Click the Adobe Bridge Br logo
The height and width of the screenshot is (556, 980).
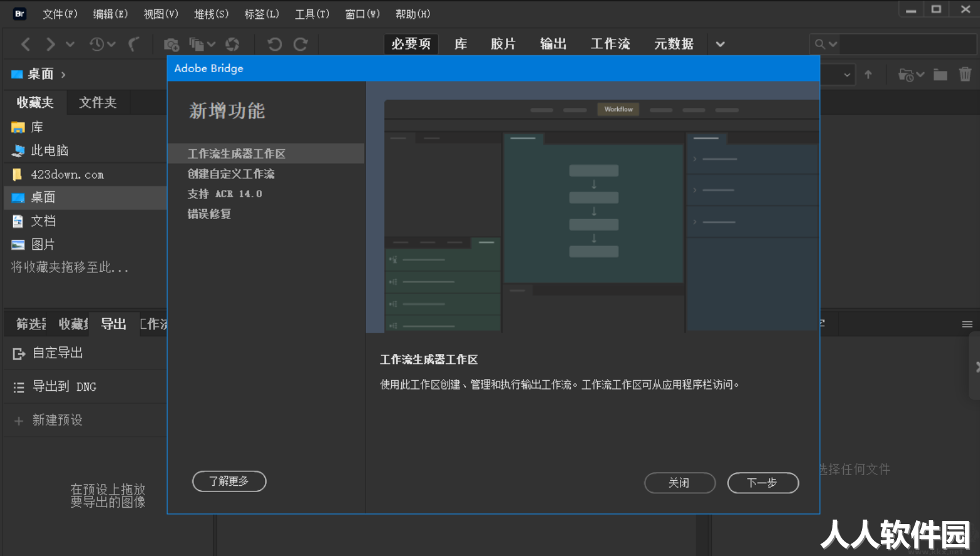[19, 13]
